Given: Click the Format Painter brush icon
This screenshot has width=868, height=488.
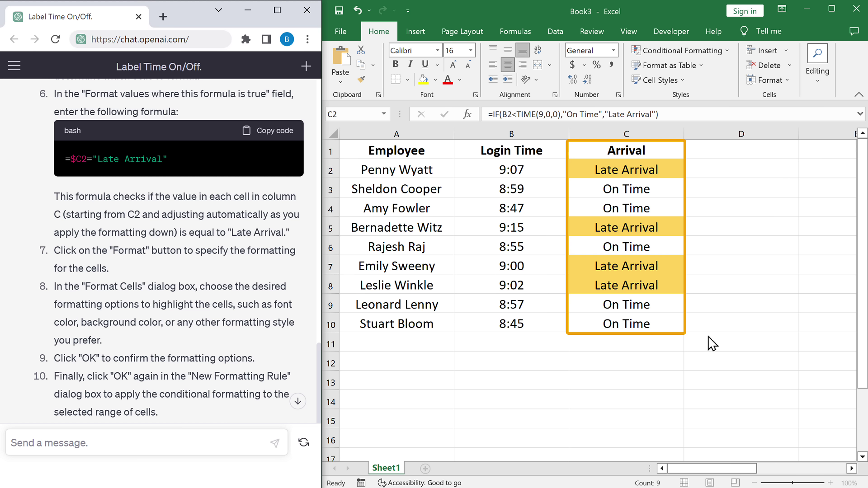Looking at the screenshot, I should coord(361,80).
